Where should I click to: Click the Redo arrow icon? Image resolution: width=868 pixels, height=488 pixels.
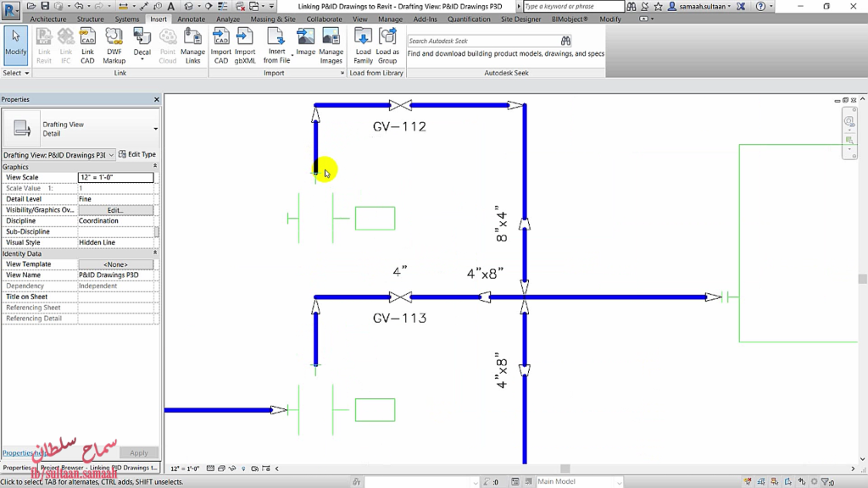pyautogui.click(x=98, y=6)
